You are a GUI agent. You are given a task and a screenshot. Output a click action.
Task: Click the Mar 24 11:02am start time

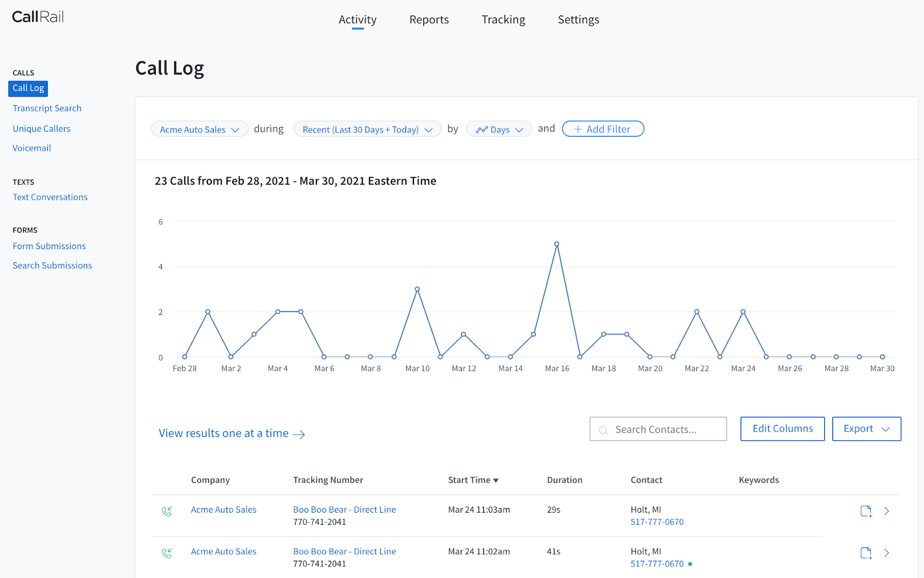click(x=479, y=551)
